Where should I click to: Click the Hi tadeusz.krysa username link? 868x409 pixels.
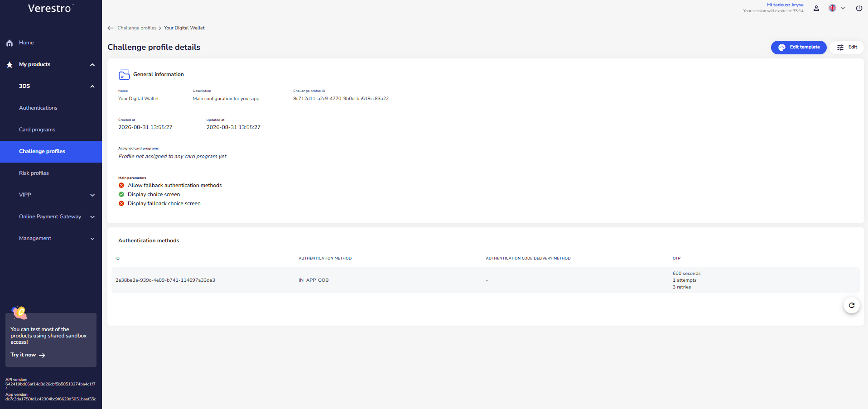click(x=785, y=5)
